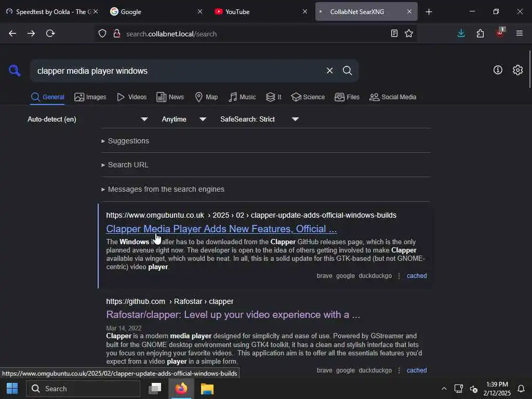Switch to the Google browser tab

(156, 12)
